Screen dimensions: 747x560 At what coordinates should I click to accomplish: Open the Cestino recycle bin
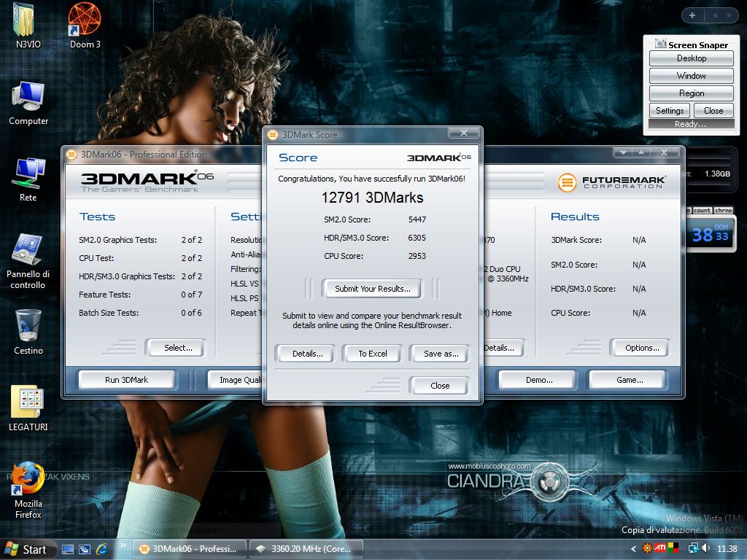click(x=28, y=325)
